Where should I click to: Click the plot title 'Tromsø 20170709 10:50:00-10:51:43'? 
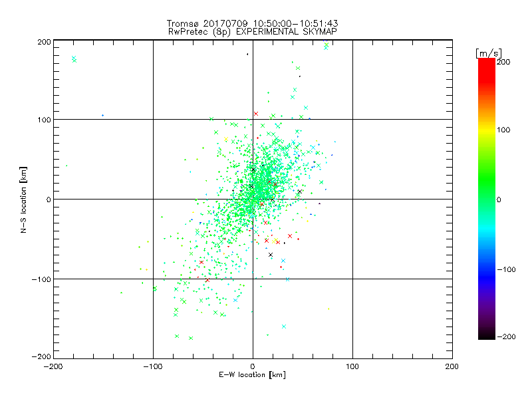(x=252, y=23)
